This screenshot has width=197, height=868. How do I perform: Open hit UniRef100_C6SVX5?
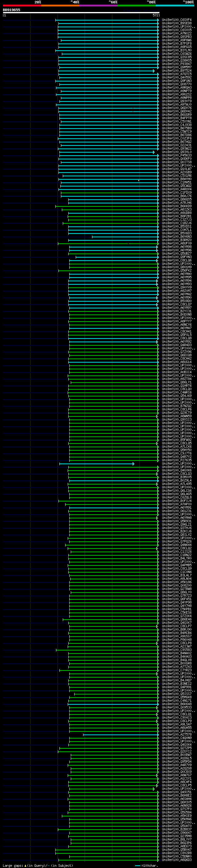(177, 30)
